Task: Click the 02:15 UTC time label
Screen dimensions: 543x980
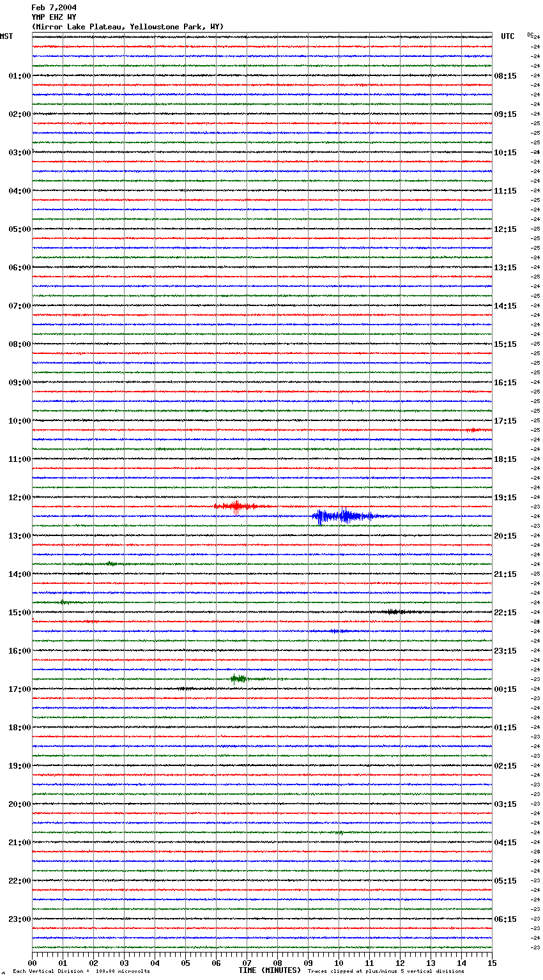Action: pyautogui.click(x=505, y=766)
